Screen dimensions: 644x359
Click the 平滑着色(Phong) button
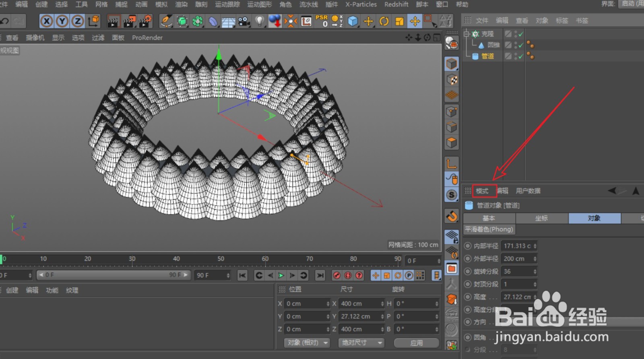(489, 229)
